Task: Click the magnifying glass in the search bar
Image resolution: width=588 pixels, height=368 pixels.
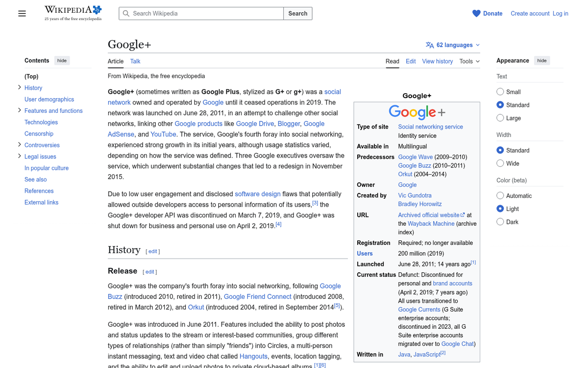Action: 126,13
